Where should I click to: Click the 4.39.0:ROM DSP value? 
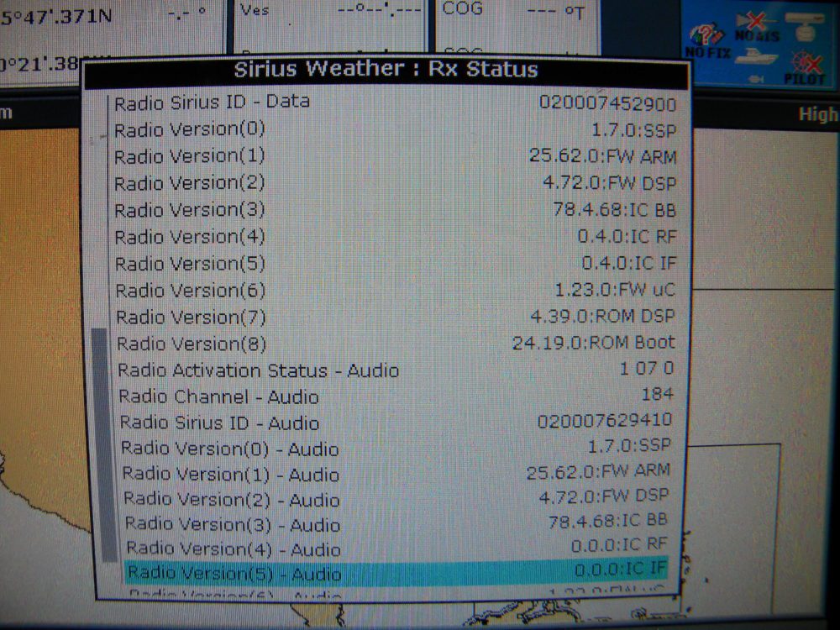(602, 316)
